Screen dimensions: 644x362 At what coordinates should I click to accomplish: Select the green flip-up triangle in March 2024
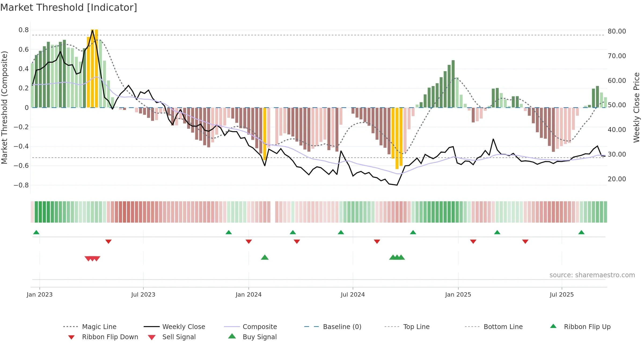click(x=293, y=232)
